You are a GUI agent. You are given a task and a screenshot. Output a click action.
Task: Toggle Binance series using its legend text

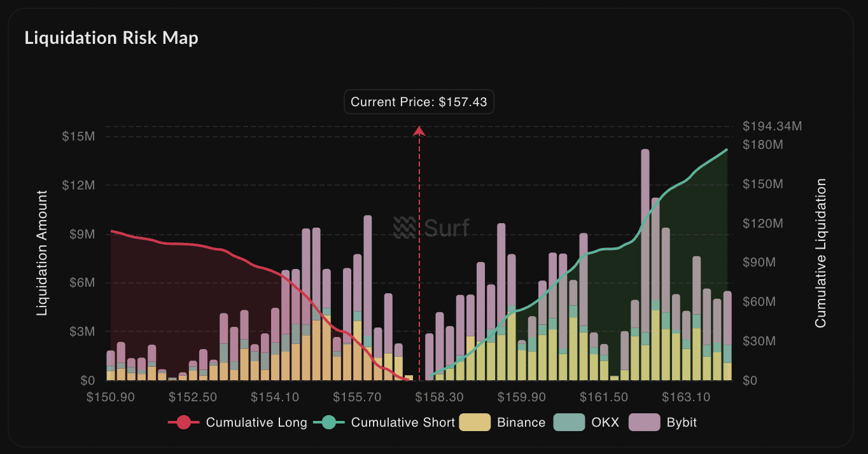click(x=521, y=422)
